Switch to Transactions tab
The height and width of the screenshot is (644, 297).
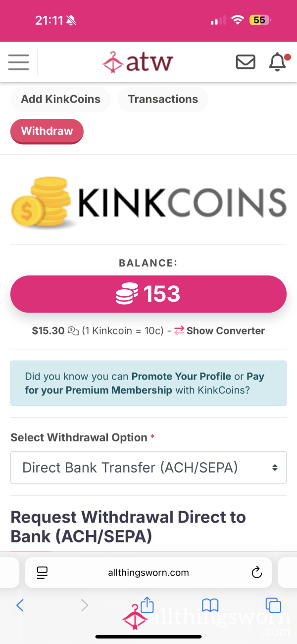(163, 99)
